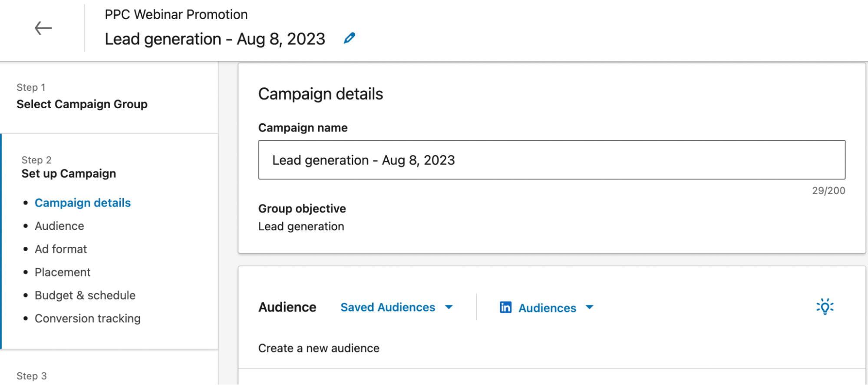The height and width of the screenshot is (385, 868).
Task: Click the PPC Webinar Promotion group name
Action: [176, 14]
